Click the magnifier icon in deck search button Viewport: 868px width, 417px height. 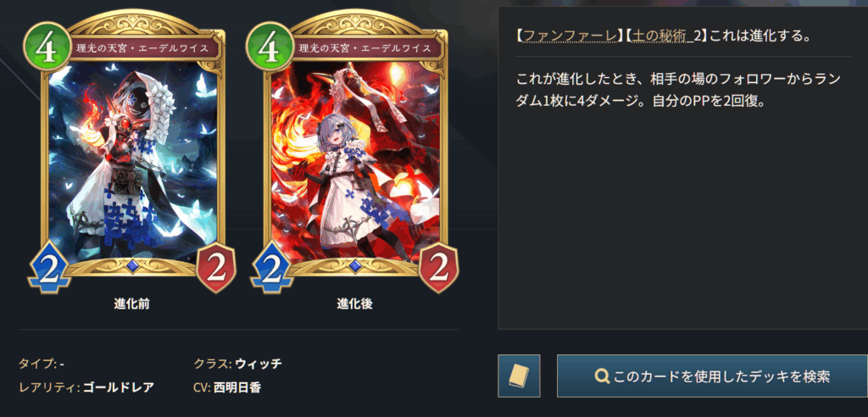(602, 377)
